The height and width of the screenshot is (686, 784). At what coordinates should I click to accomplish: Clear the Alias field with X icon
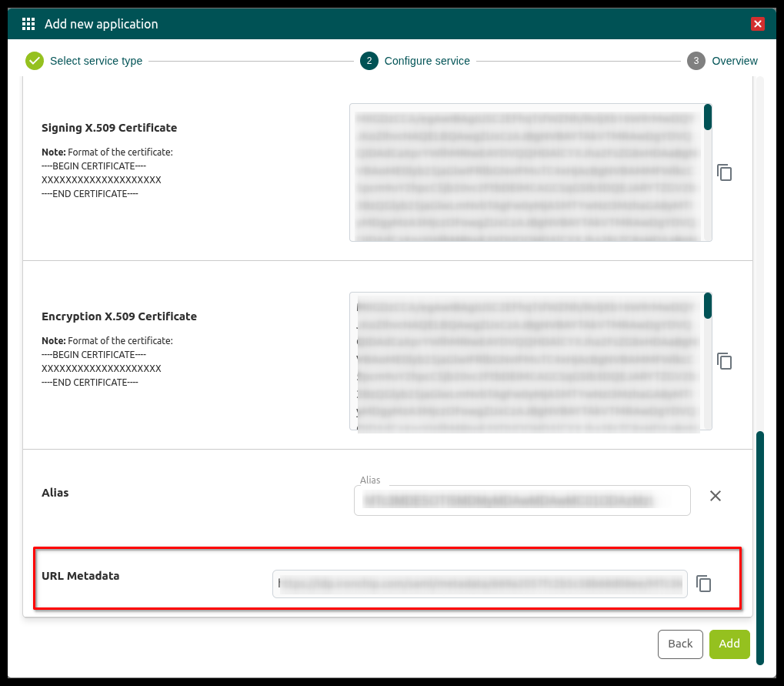pyautogui.click(x=715, y=496)
